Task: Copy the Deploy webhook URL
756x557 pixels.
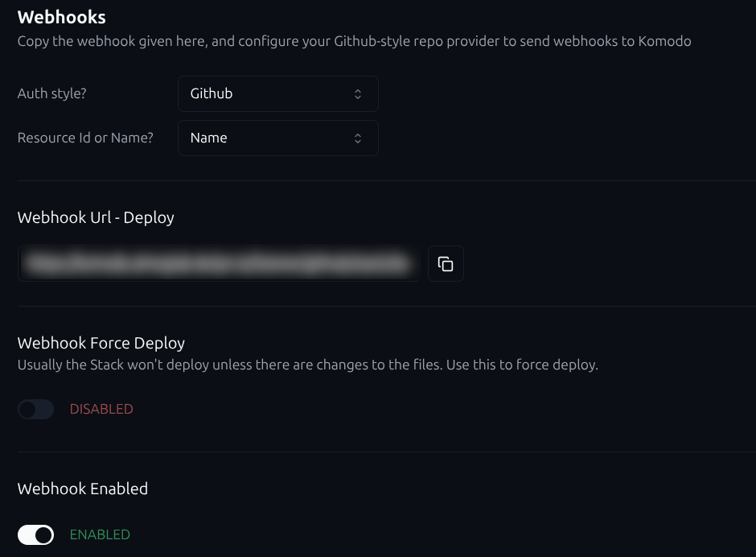Action: tap(446, 264)
